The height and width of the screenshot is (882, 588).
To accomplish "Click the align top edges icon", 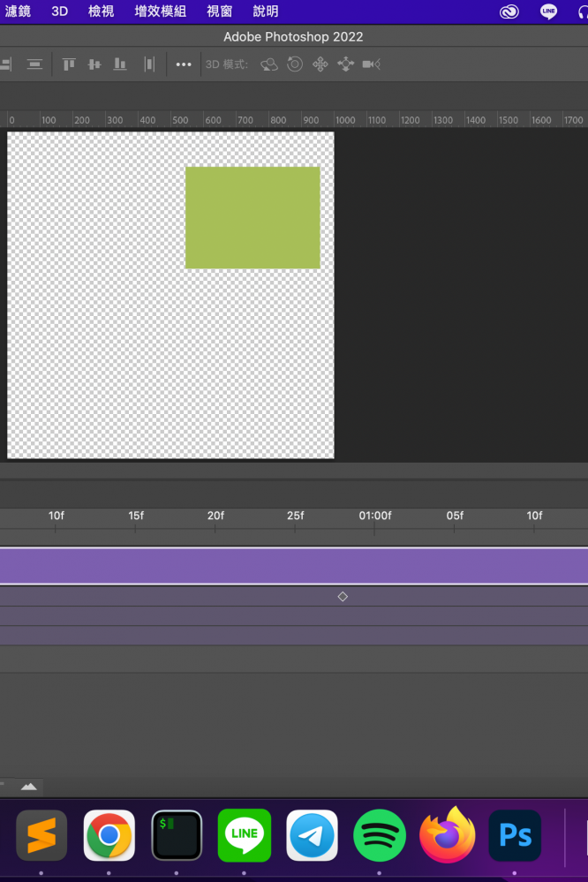I will (69, 64).
